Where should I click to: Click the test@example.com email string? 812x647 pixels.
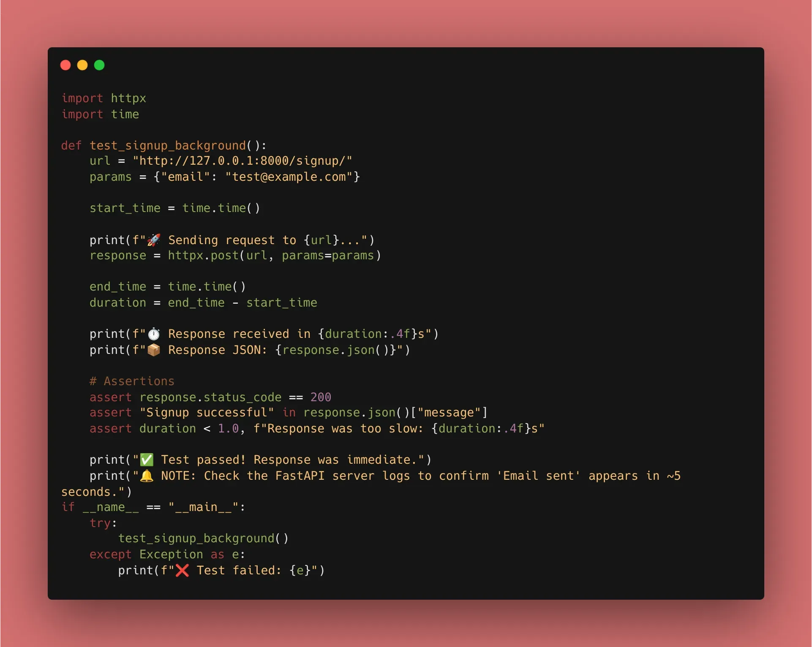289,177
